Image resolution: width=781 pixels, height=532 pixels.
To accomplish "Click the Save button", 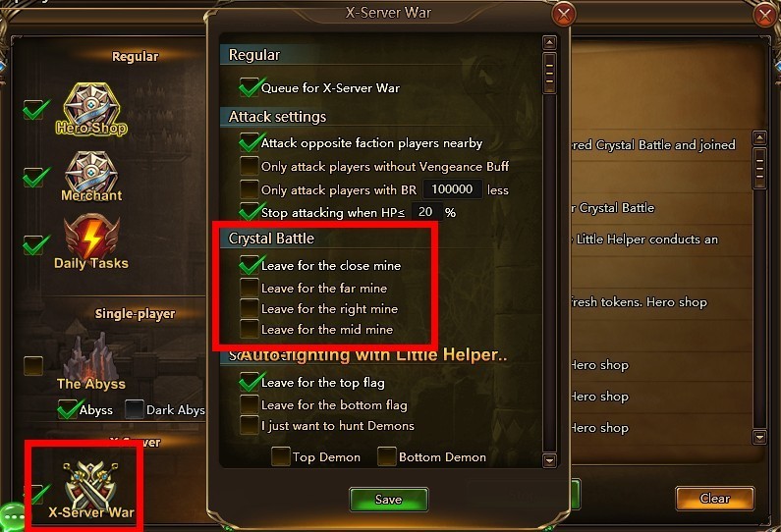I will click(x=388, y=500).
